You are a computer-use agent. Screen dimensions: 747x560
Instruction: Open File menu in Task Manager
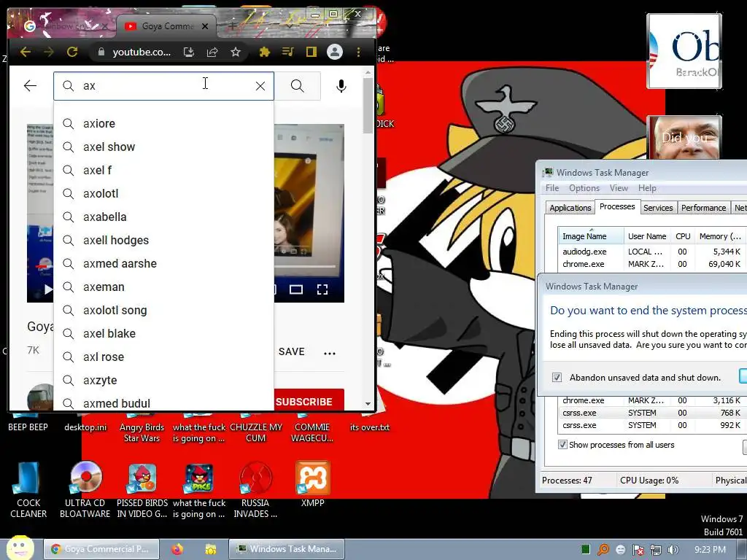tap(552, 188)
